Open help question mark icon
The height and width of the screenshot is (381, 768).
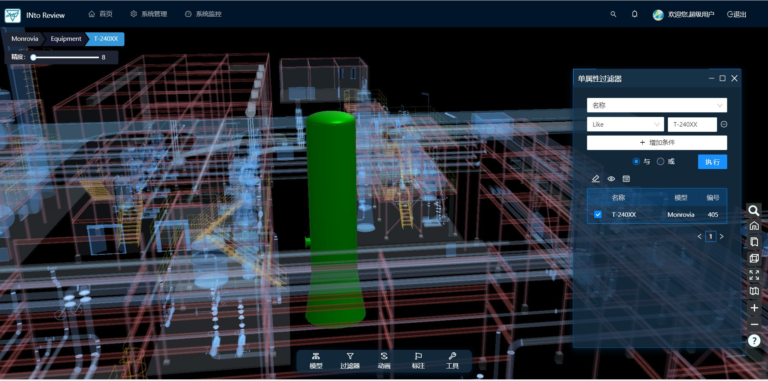coord(754,340)
